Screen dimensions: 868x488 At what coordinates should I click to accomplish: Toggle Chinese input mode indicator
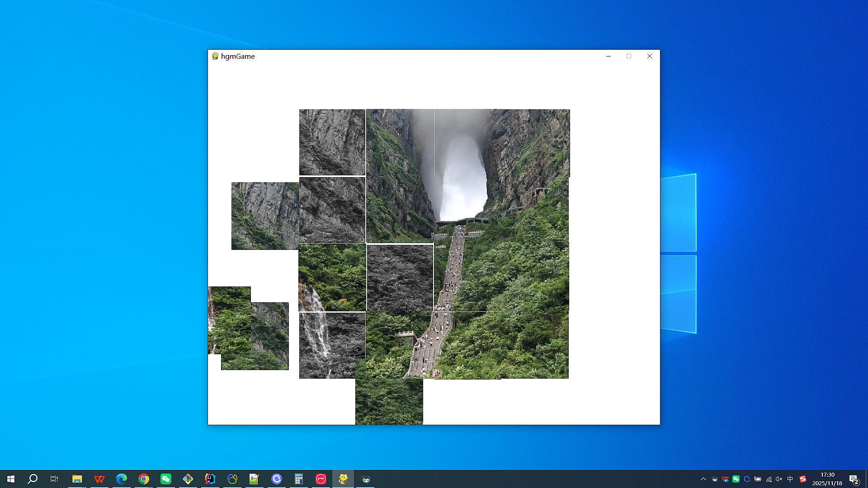[790, 479]
